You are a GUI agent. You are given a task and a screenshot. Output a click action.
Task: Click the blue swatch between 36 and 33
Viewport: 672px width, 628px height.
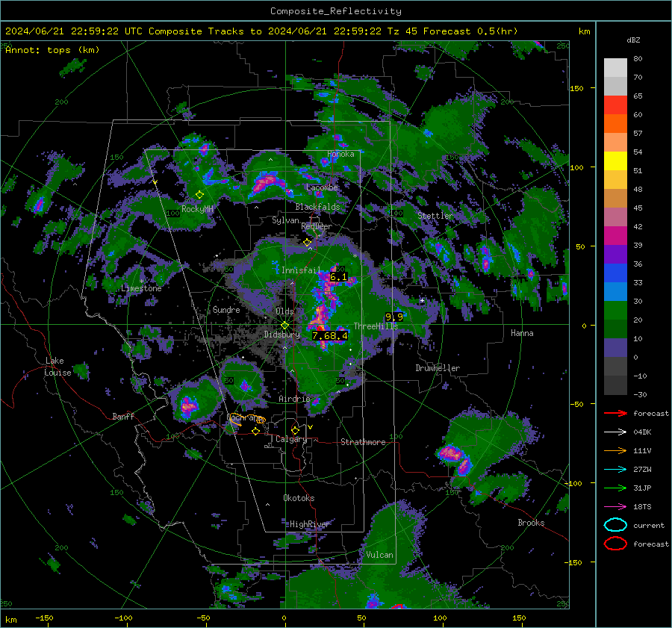coord(615,273)
